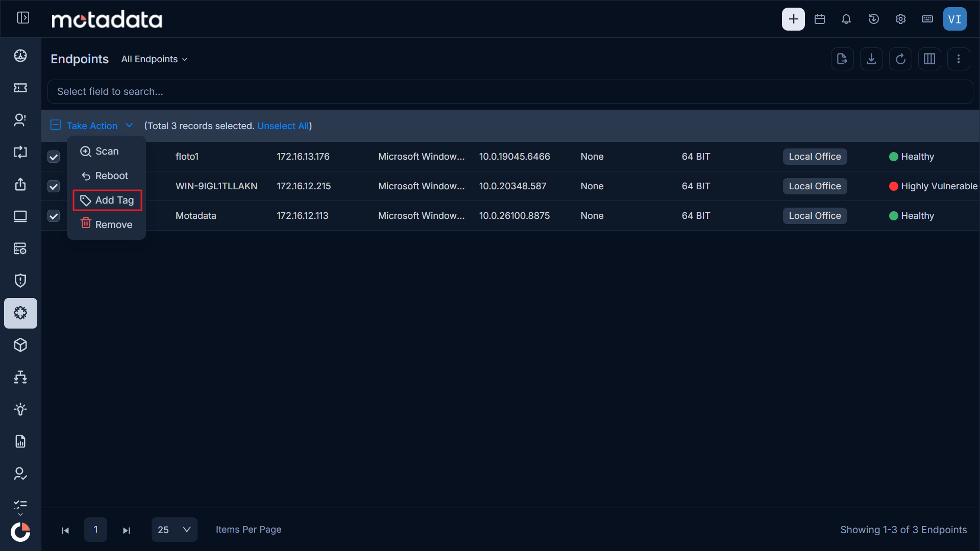Open the ticket icon in sidebar
Image resolution: width=980 pixels, height=551 pixels.
pos(20,88)
